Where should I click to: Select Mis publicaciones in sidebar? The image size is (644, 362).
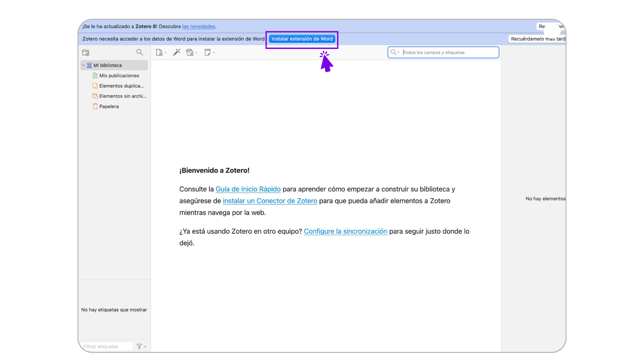[119, 75]
